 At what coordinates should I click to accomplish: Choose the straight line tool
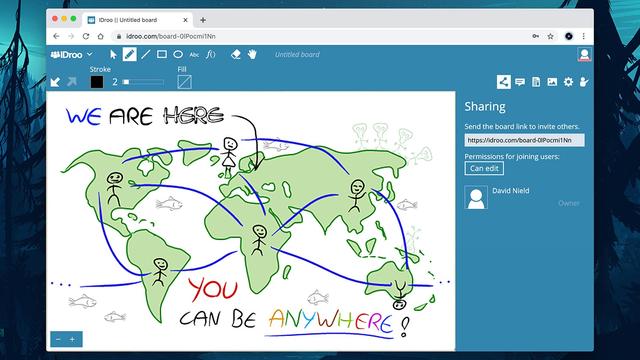(146, 54)
